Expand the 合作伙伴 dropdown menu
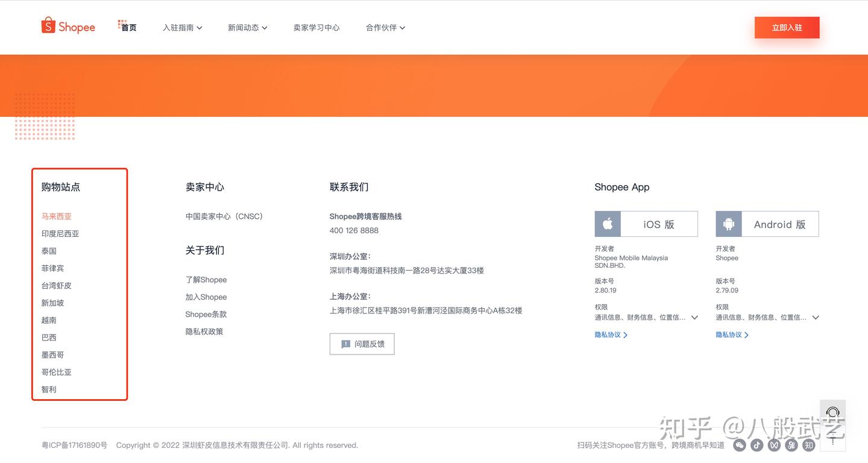The image size is (868, 463). coord(386,28)
